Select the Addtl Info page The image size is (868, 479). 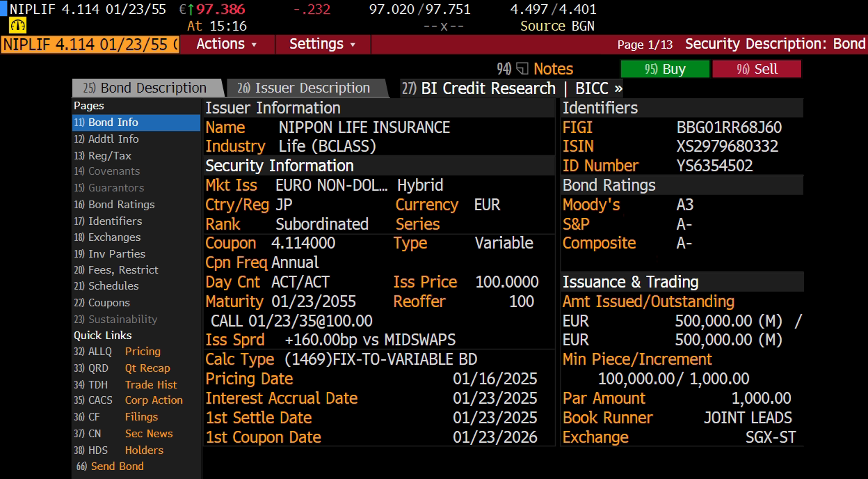(x=106, y=139)
